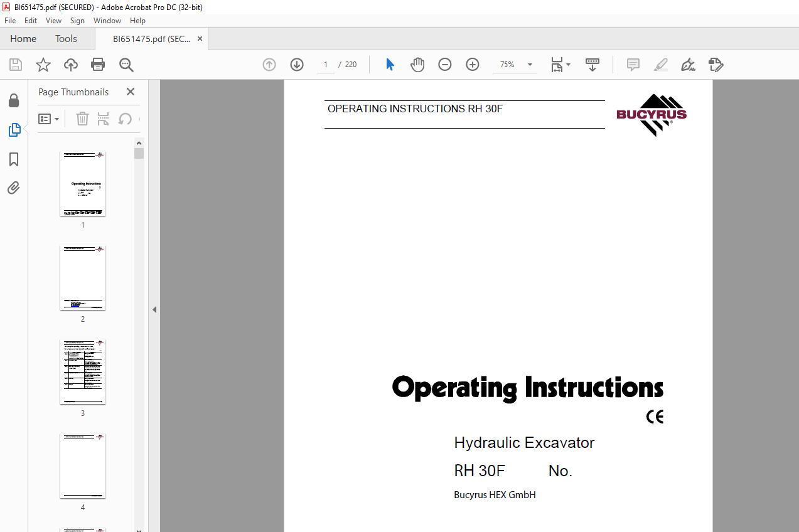
Task: Click the insert pages scissors icon
Action: [104, 119]
